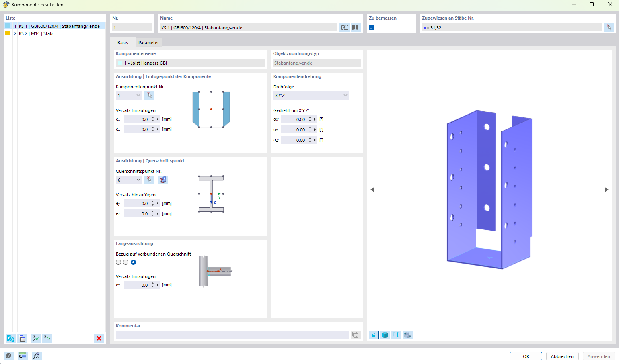Select the 3D cube view icon under preview
The height and width of the screenshot is (364, 619).
(x=385, y=335)
